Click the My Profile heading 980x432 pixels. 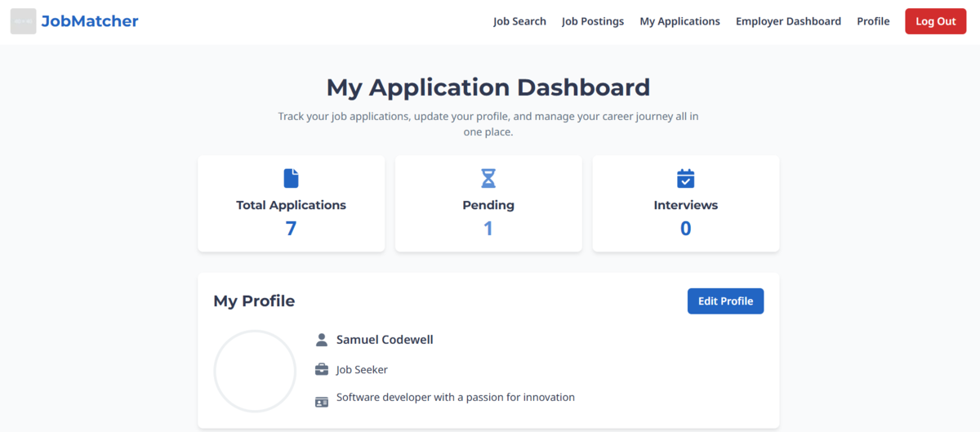click(x=254, y=301)
